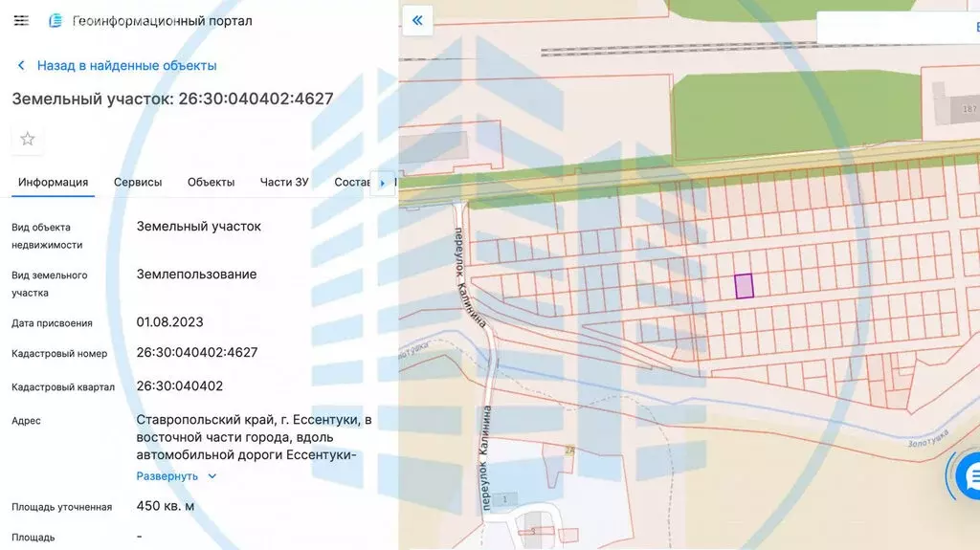The height and width of the screenshot is (550, 980).
Task: Click the value Землепользование
Action: pos(196,275)
